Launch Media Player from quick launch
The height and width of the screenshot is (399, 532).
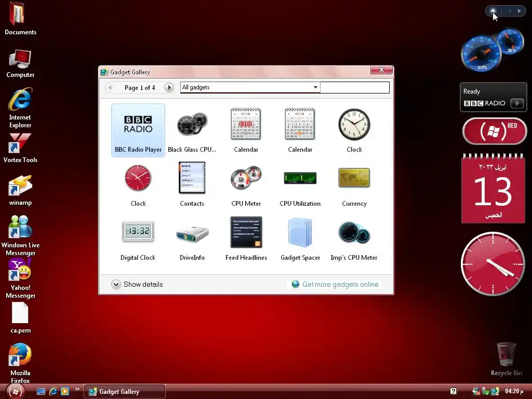click(x=65, y=392)
